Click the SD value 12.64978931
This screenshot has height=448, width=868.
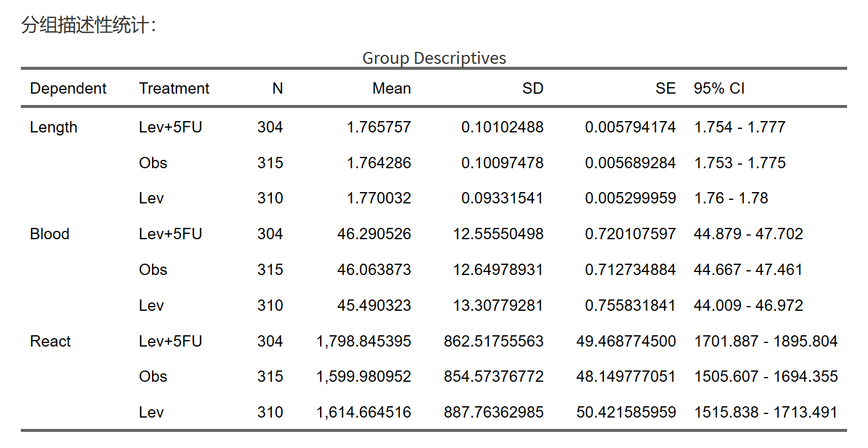pyautogui.click(x=498, y=270)
